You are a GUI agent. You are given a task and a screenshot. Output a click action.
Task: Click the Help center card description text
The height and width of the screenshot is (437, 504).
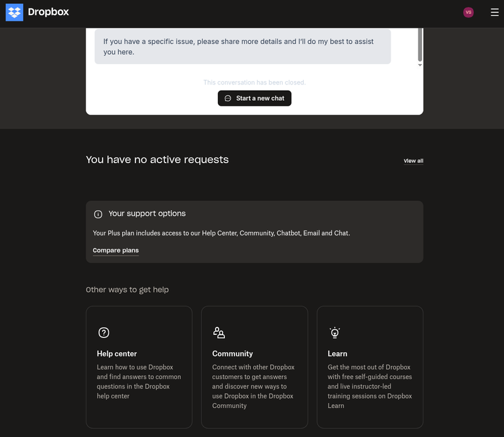tap(139, 382)
